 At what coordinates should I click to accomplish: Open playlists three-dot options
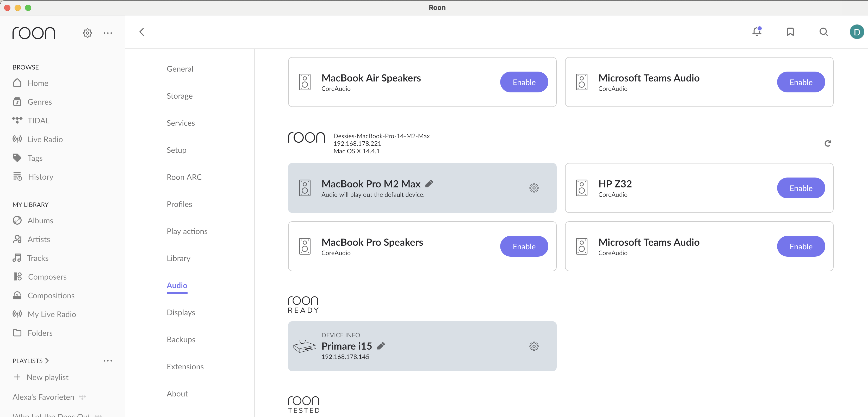coord(108,361)
